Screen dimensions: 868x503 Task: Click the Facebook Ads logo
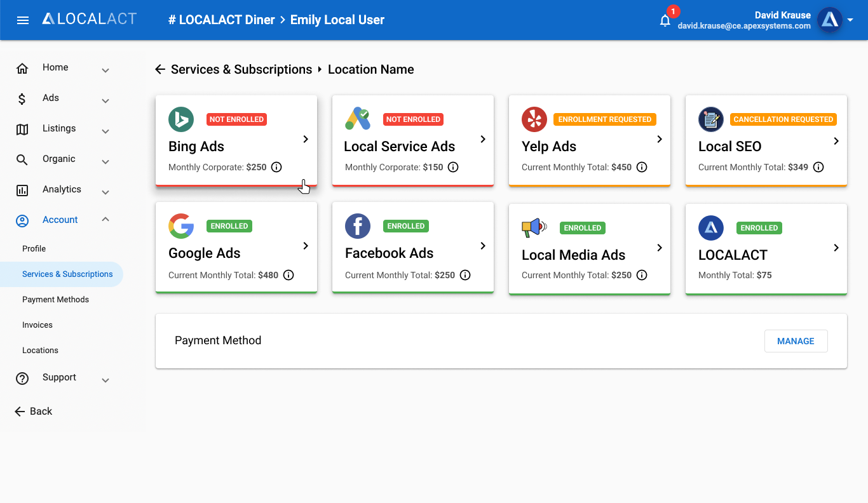(x=358, y=226)
